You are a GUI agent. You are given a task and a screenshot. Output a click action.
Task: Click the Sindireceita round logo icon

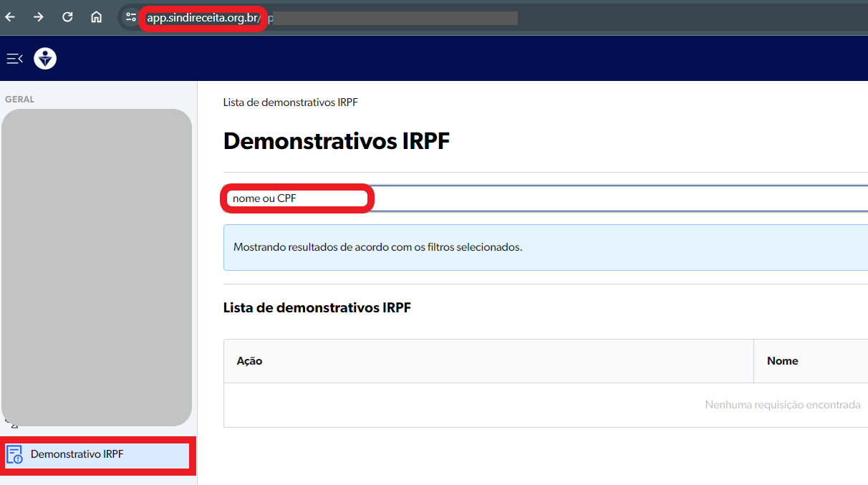pos(45,59)
